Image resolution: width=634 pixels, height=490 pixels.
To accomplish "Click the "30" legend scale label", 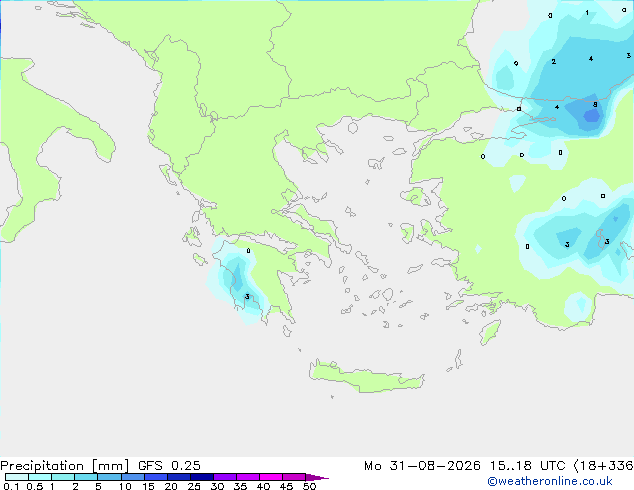I will tap(217, 486).
